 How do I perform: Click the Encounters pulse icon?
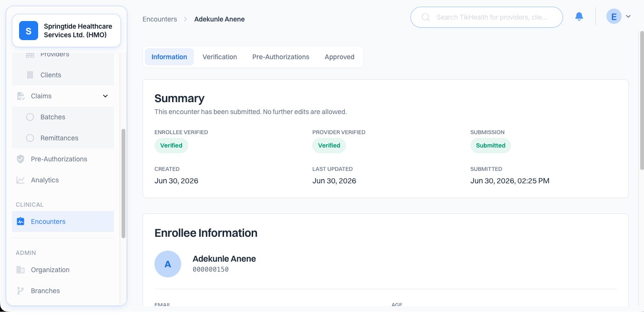coord(20,222)
